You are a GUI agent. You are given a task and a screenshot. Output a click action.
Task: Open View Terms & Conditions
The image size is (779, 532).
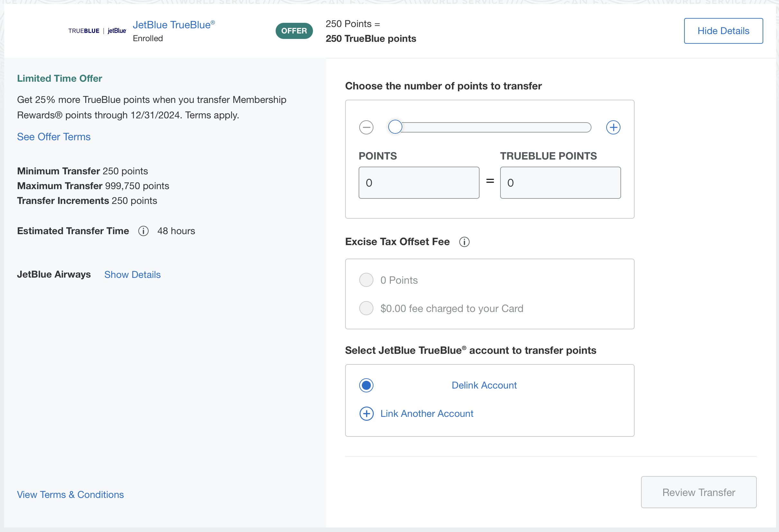[x=70, y=494]
